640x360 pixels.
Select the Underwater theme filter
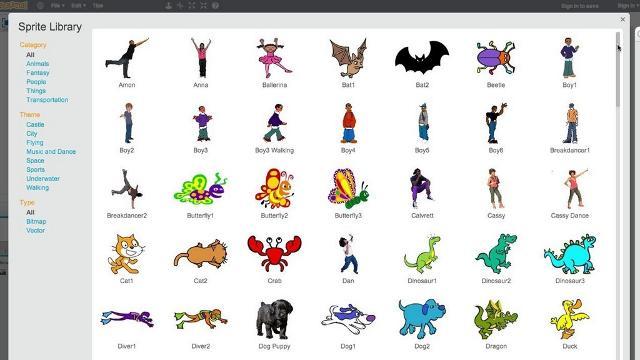(x=43, y=178)
